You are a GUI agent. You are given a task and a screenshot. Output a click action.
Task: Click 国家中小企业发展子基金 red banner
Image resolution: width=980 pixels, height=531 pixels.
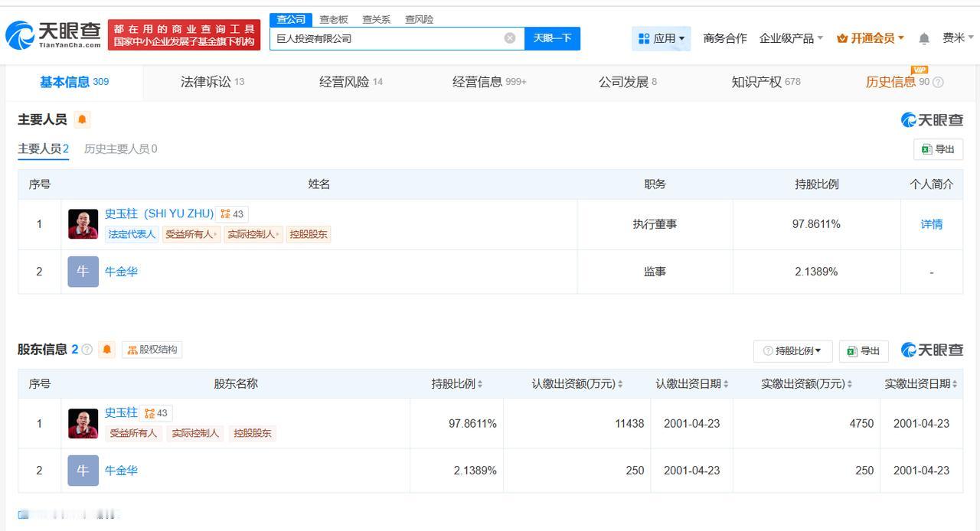coord(184,35)
